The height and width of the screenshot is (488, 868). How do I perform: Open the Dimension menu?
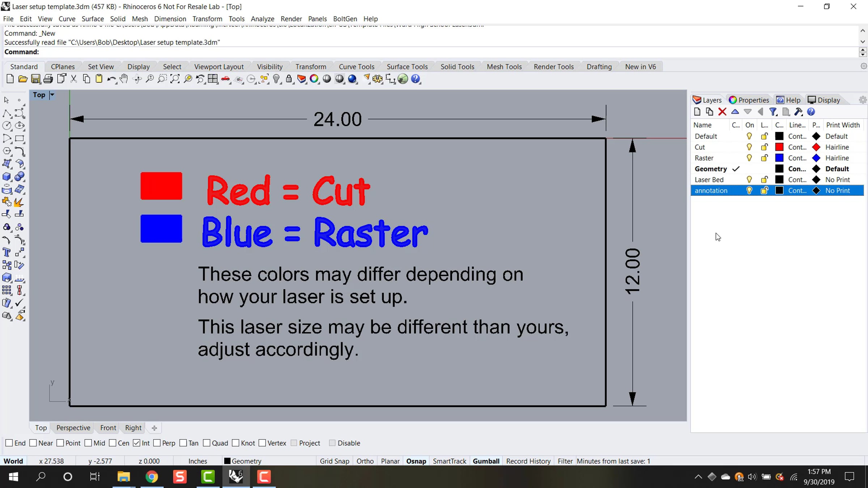pyautogui.click(x=170, y=19)
